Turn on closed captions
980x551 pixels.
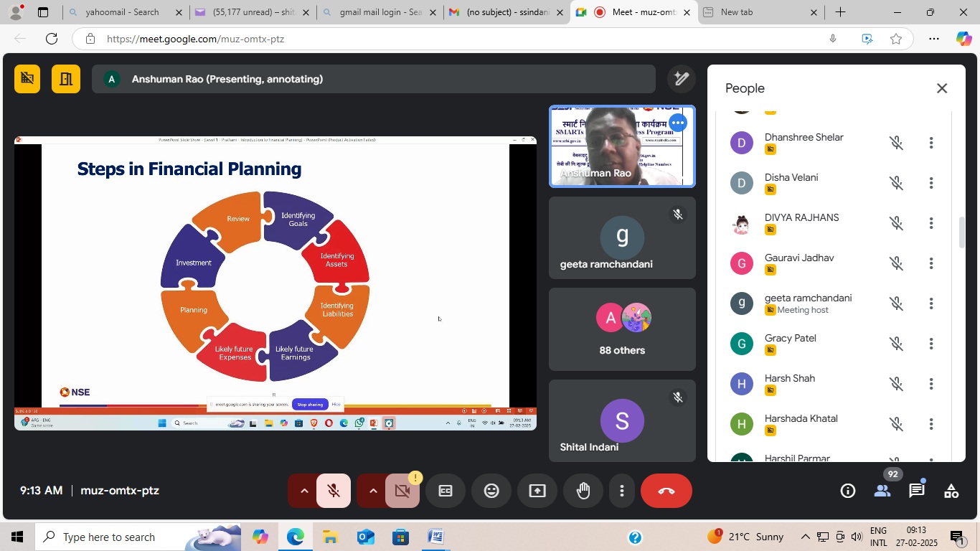[x=446, y=491]
